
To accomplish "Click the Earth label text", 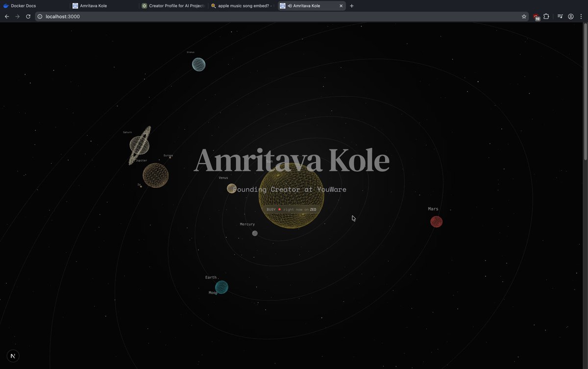I will 211,277.
